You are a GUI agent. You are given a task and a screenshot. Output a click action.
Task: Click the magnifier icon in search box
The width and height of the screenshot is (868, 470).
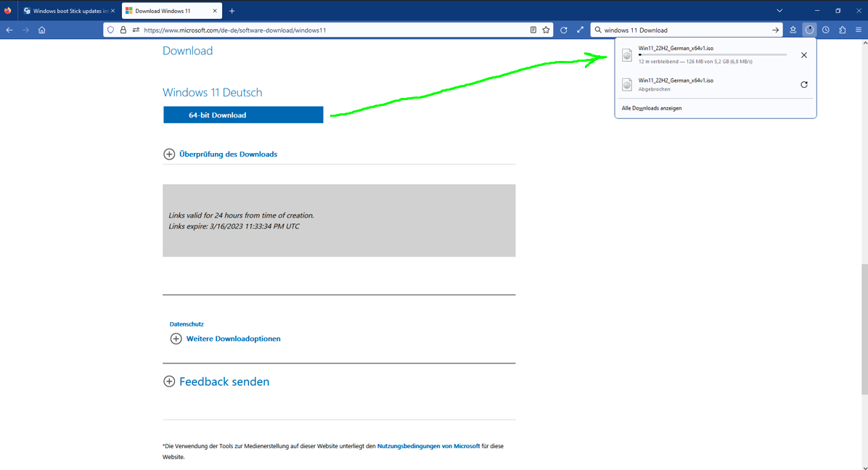[598, 30]
